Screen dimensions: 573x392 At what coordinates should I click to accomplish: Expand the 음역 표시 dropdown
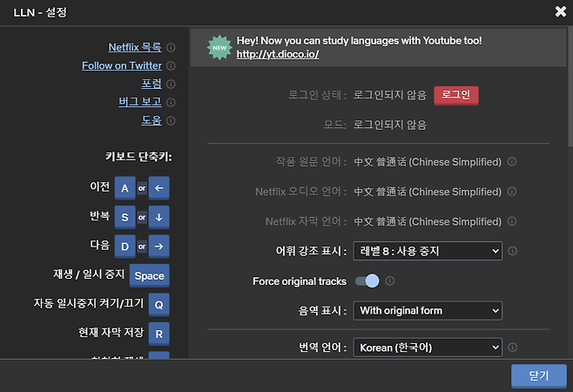point(428,310)
